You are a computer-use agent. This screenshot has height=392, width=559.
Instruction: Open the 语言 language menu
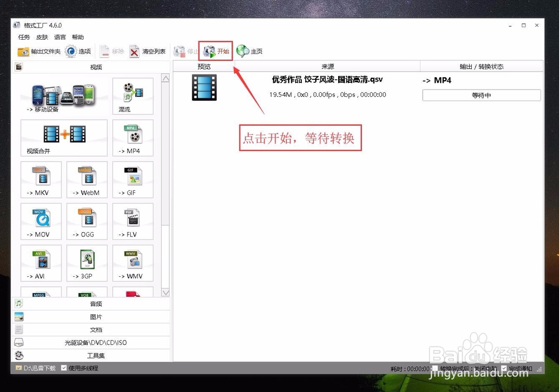[59, 37]
